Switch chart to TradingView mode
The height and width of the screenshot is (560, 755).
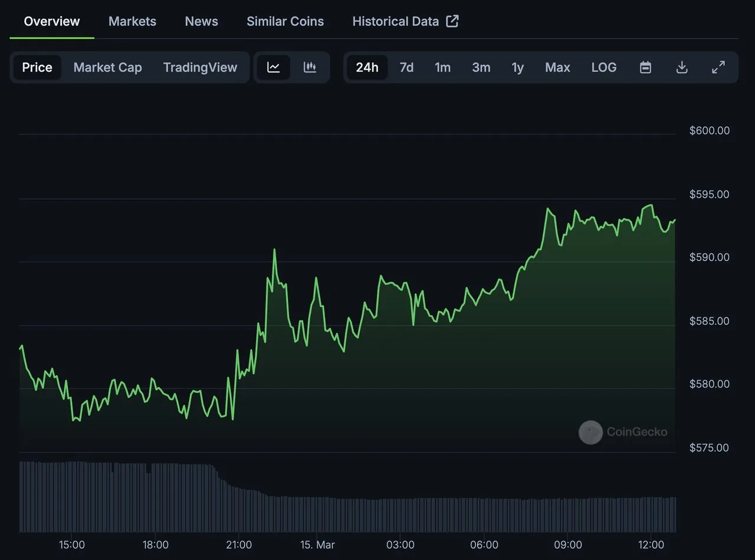[200, 67]
